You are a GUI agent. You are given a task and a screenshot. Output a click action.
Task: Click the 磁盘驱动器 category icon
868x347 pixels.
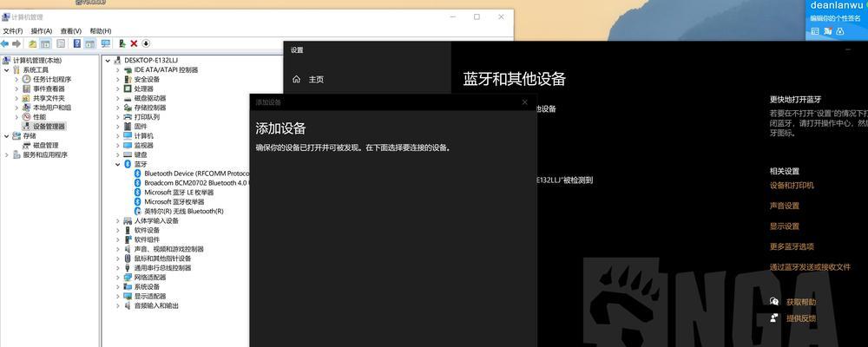click(128, 98)
